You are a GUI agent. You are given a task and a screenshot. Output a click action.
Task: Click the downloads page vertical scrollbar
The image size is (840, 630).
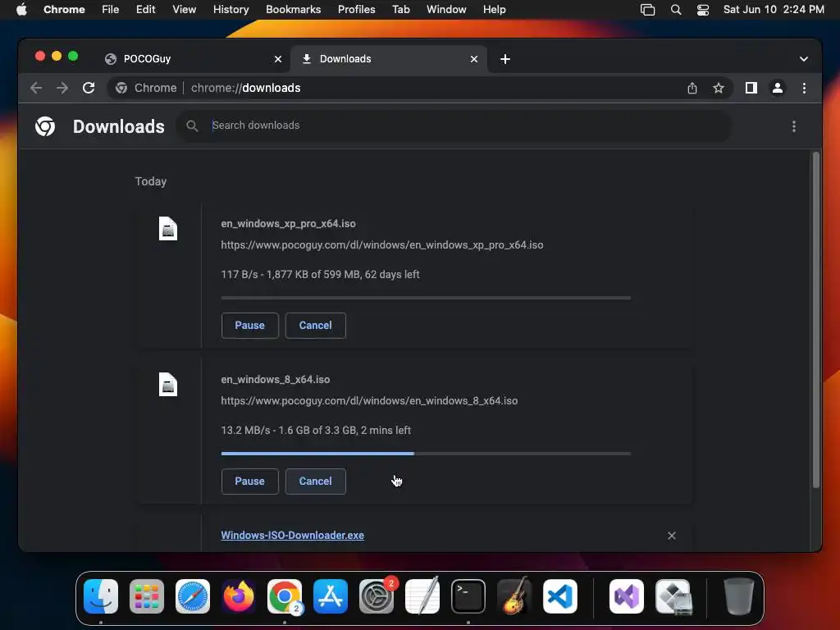point(816,321)
